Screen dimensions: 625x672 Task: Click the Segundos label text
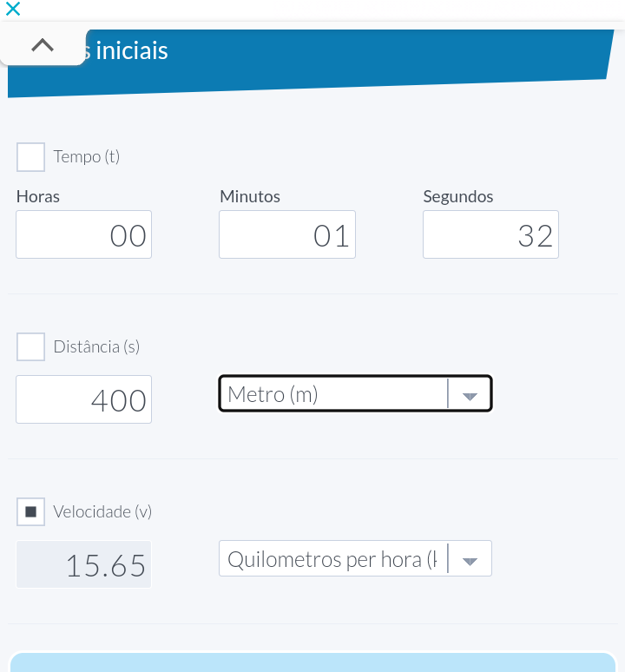(457, 196)
